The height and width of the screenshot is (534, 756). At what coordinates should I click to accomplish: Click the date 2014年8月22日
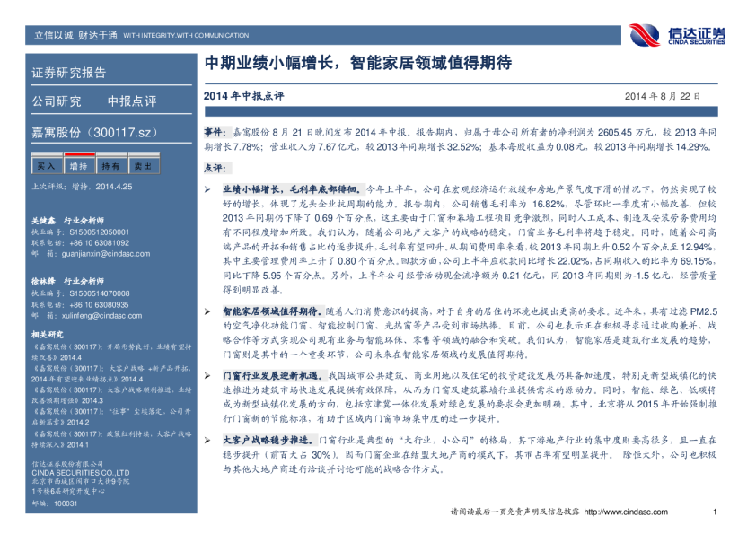[x=662, y=96]
